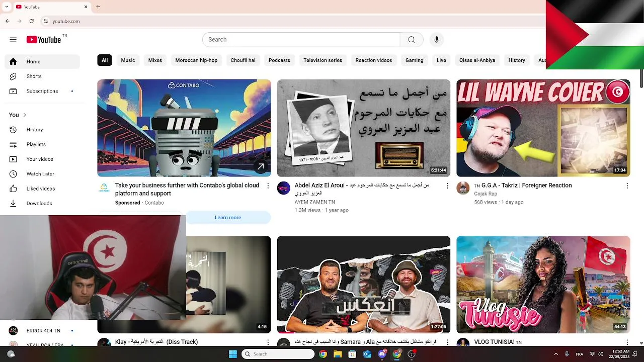Open options for Samara and Ala video

click(x=447, y=342)
